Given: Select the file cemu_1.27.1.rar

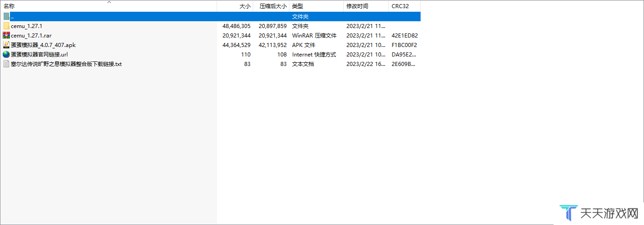Looking at the screenshot, I should [31, 35].
